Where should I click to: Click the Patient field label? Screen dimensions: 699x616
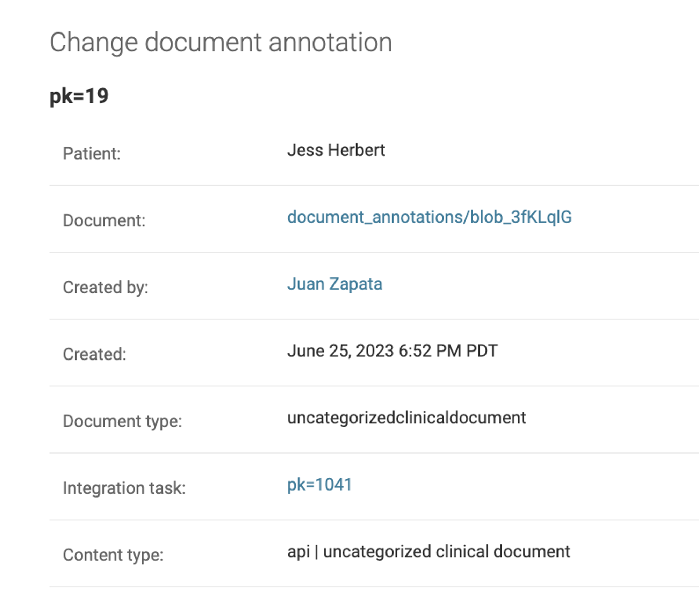92,154
